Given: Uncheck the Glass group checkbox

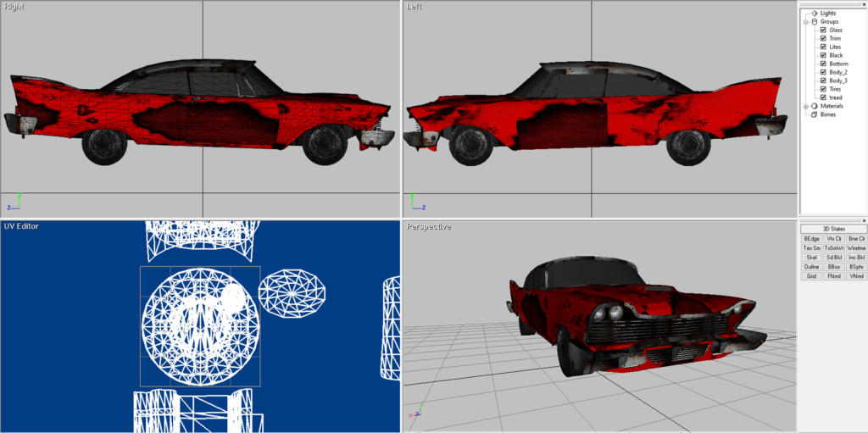Looking at the screenshot, I should point(823,30).
